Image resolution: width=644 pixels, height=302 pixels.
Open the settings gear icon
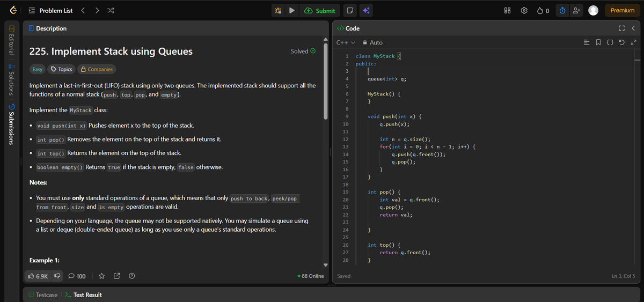click(x=523, y=10)
